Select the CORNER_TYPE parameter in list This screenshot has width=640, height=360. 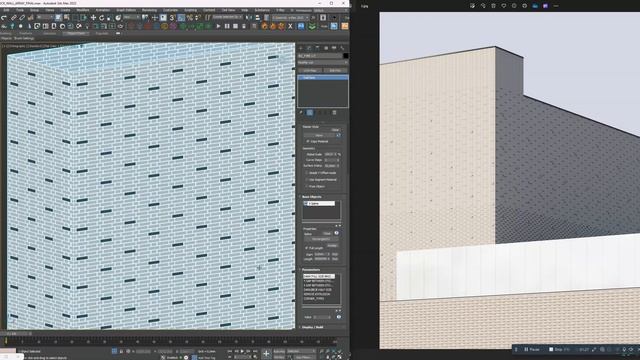(314, 299)
